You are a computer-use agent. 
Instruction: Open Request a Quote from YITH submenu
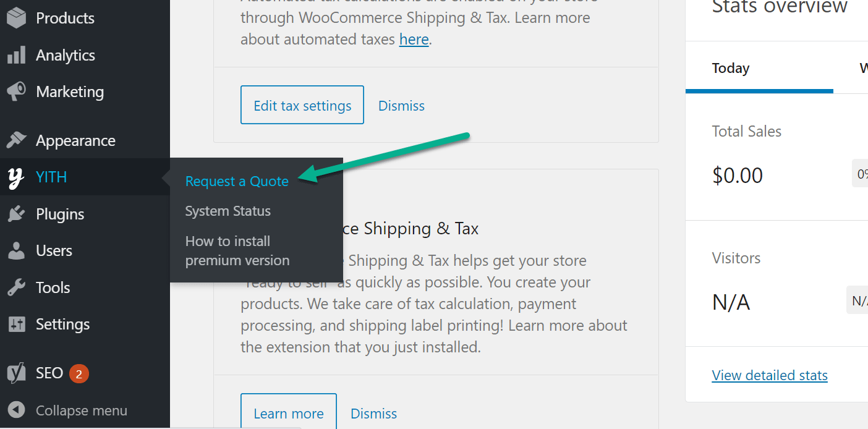click(237, 181)
